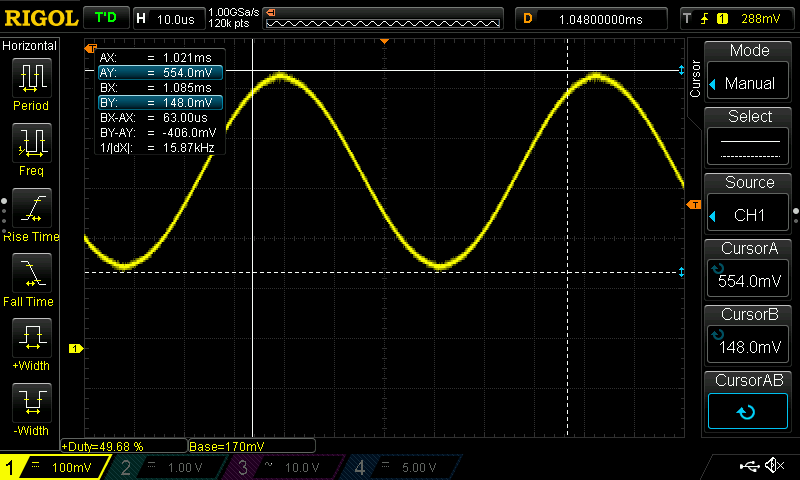
Task: Select the highlighted AY = 554.0mV row
Action: (x=160, y=72)
